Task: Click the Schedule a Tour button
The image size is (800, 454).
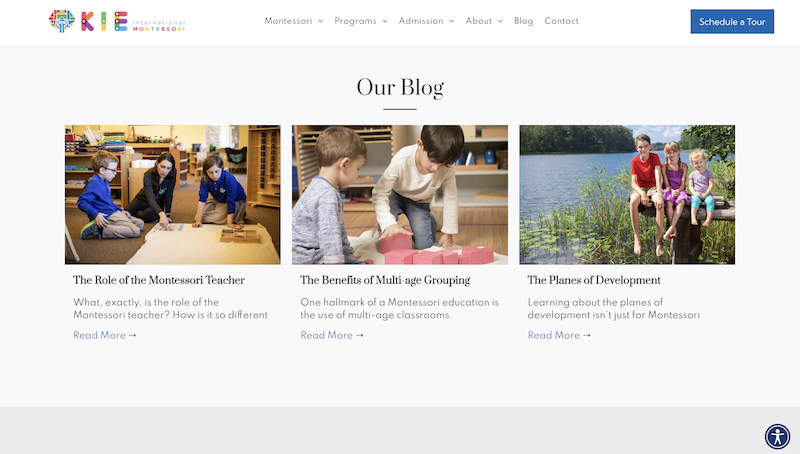Action: 732,21
